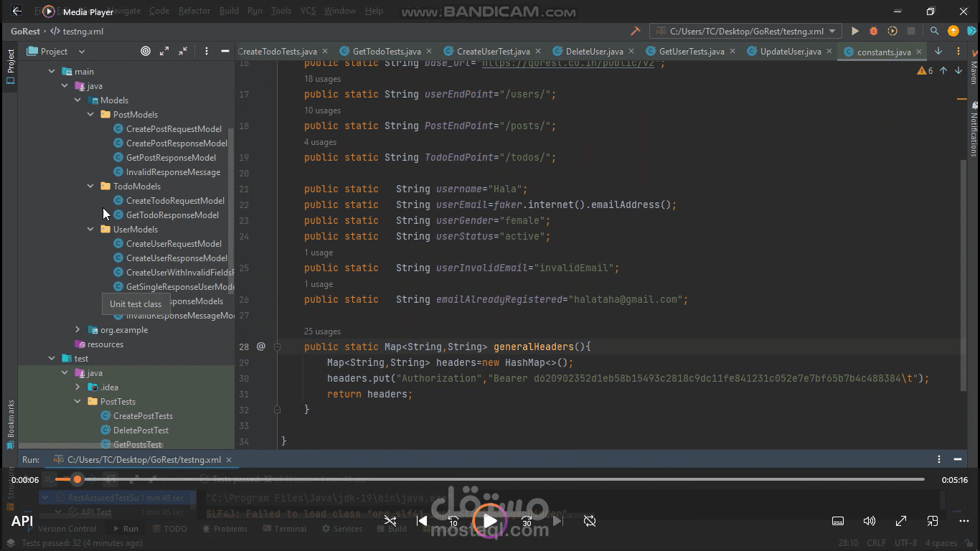Viewport: 980px width, 551px height.
Task: Click the Stop square icon in toolbar
Action: coord(911,32)
